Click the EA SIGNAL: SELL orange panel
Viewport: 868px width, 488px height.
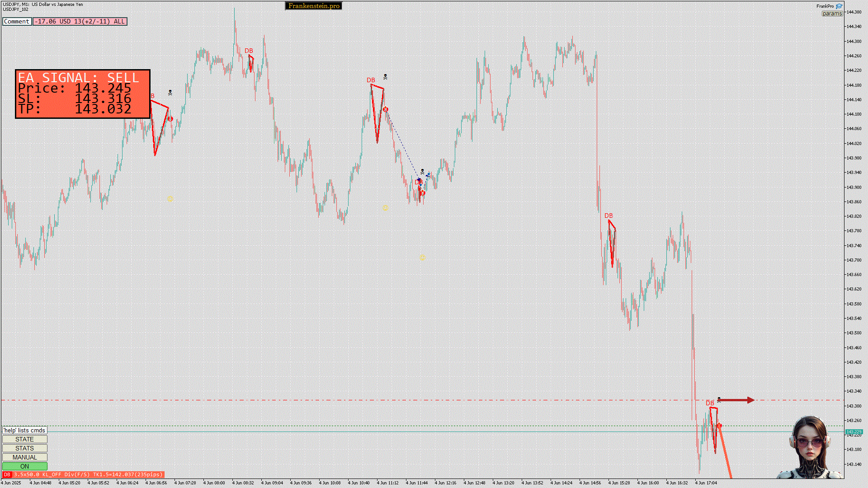82,94
